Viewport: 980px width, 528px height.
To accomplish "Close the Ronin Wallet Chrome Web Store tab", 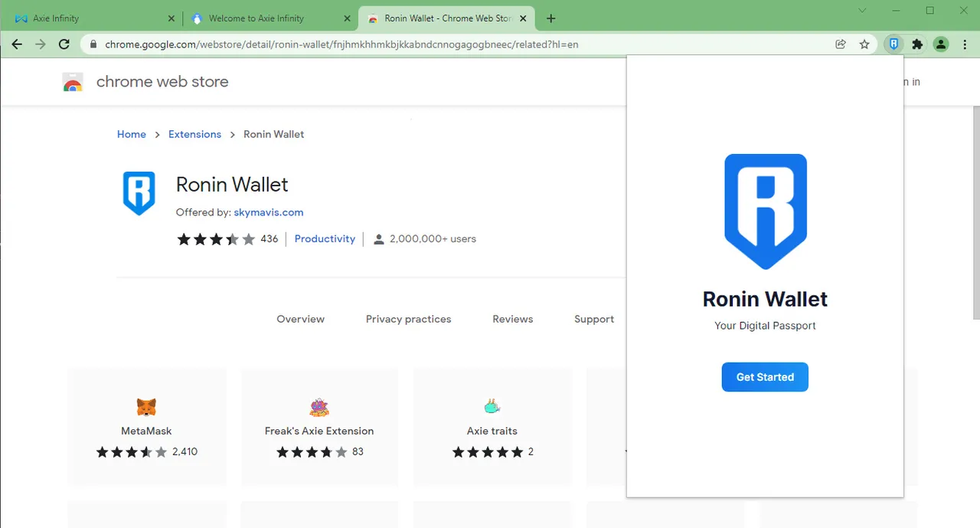I will 524,18.
